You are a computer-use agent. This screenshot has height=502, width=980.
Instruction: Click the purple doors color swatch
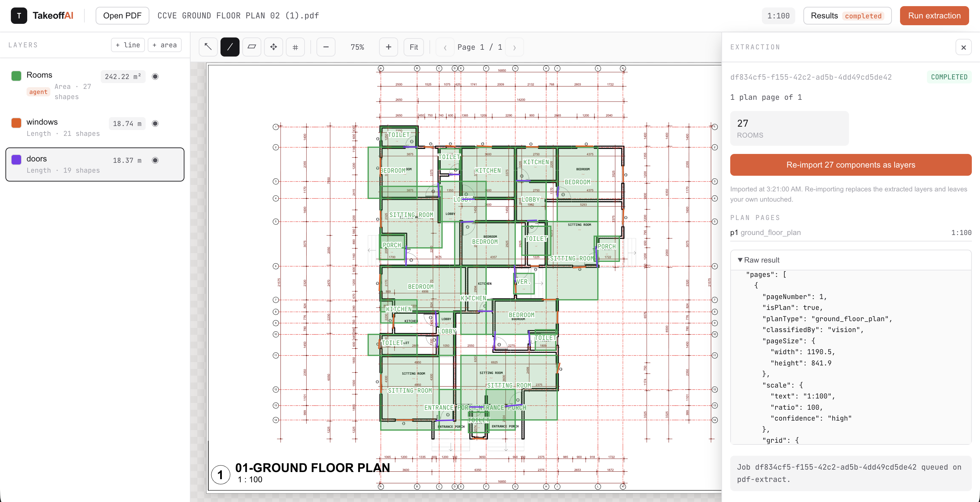16,160
